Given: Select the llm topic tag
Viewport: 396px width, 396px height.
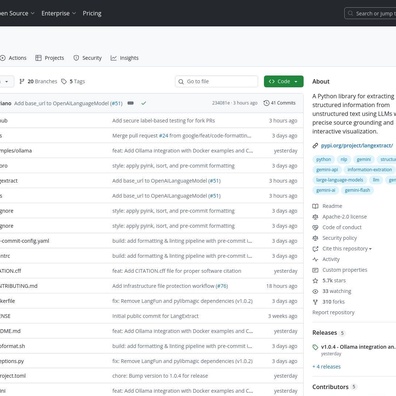Looking at the screenshot, I should point(376,180).
